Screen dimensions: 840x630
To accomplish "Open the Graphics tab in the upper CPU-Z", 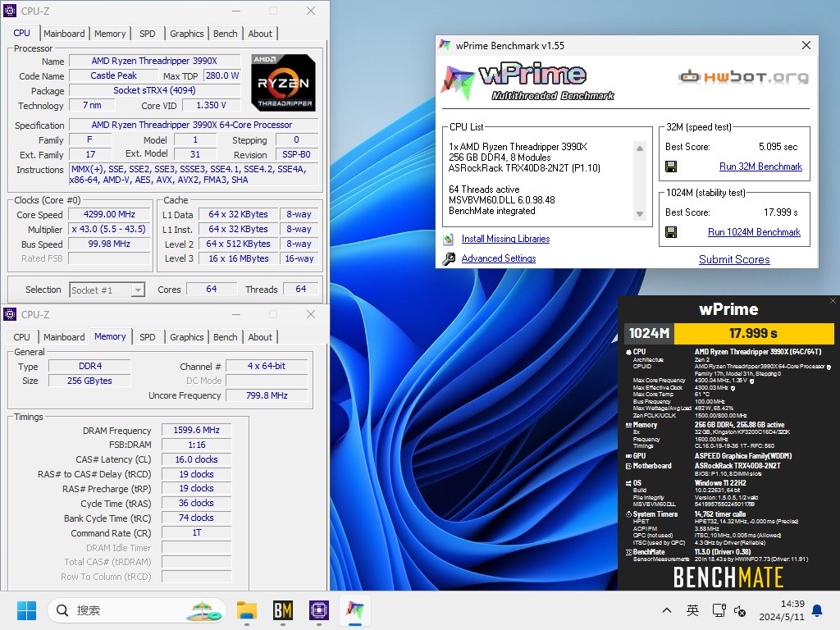I will pyautogui.click(x=186, y=34).
